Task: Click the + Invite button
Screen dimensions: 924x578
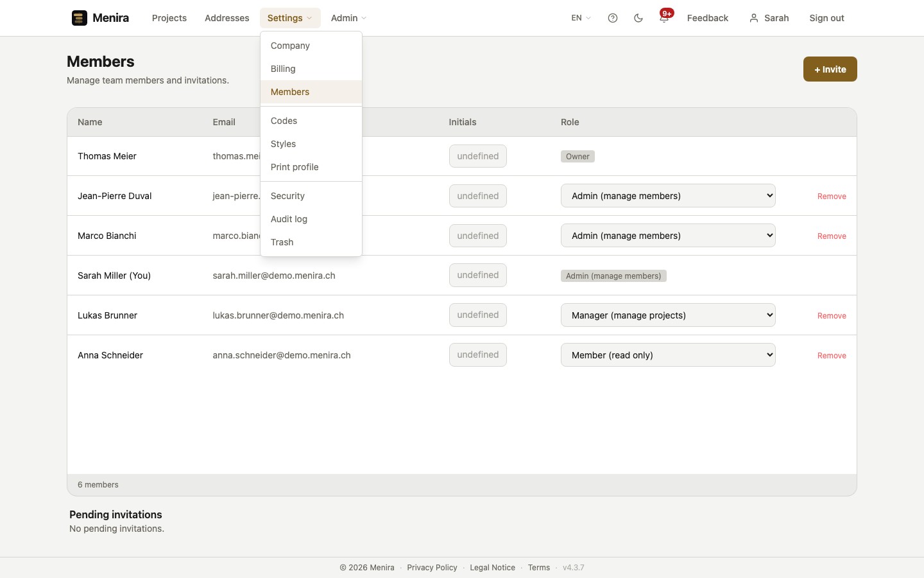Action: [x=830, y=69]
